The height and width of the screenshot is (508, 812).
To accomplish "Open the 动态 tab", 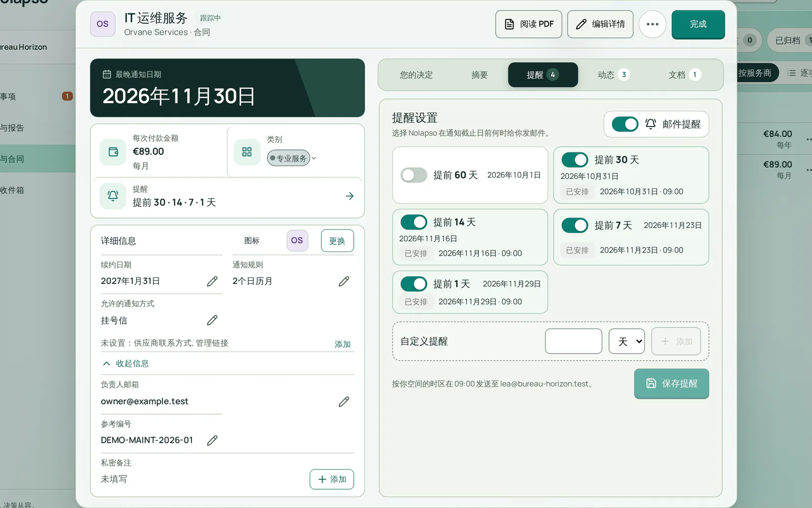I will (x=613, y=75).
